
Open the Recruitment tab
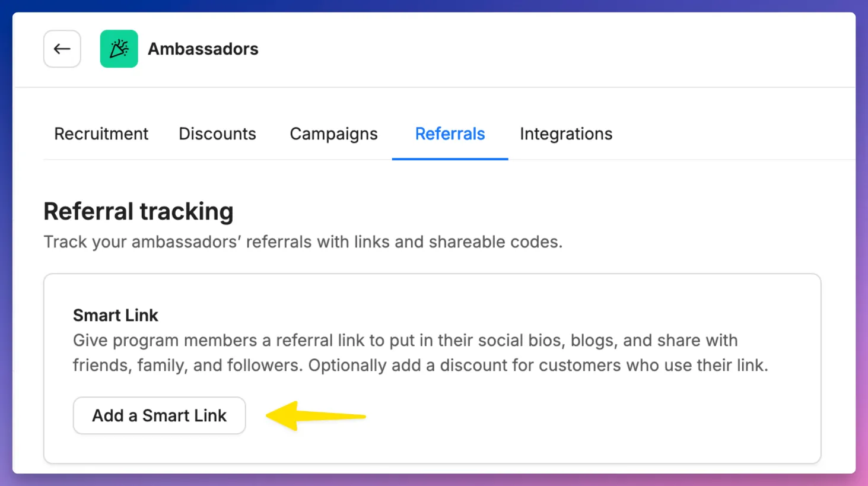pos(101,134)
